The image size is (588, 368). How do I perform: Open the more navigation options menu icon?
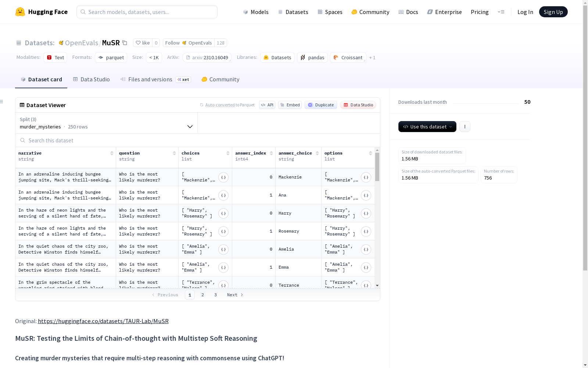(x=501, y=12)
